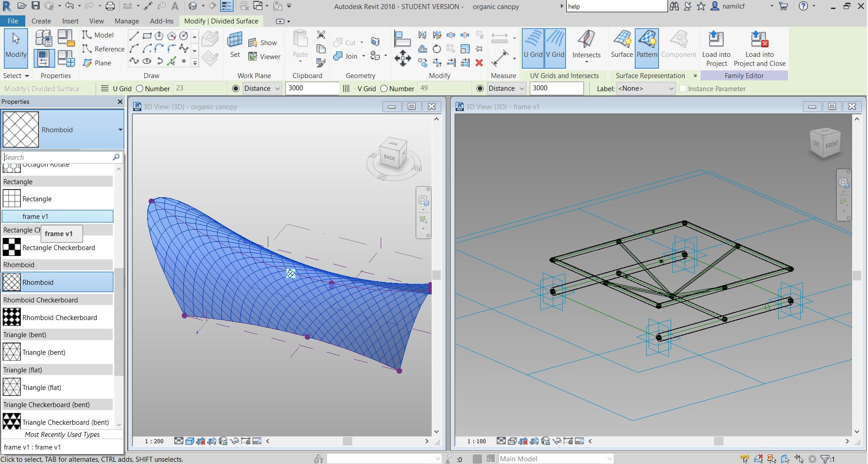Switch to the Manage ribbon tab

coord(126,21)
